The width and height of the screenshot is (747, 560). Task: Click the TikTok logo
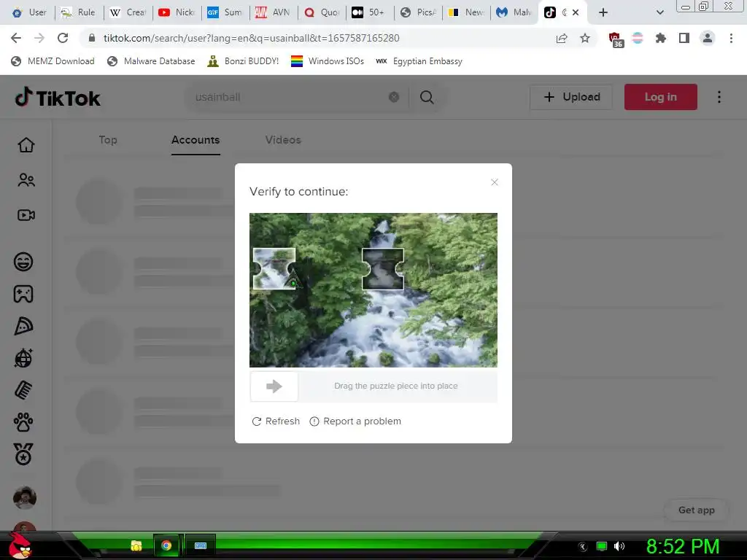[58, 97]
